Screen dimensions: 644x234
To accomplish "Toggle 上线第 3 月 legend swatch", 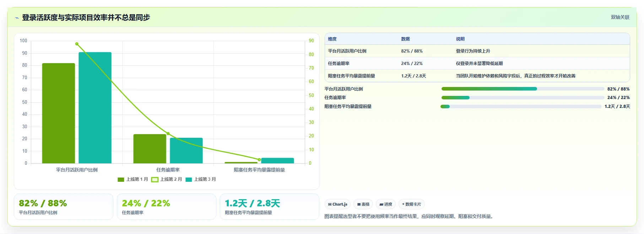I will click(189, 180).
